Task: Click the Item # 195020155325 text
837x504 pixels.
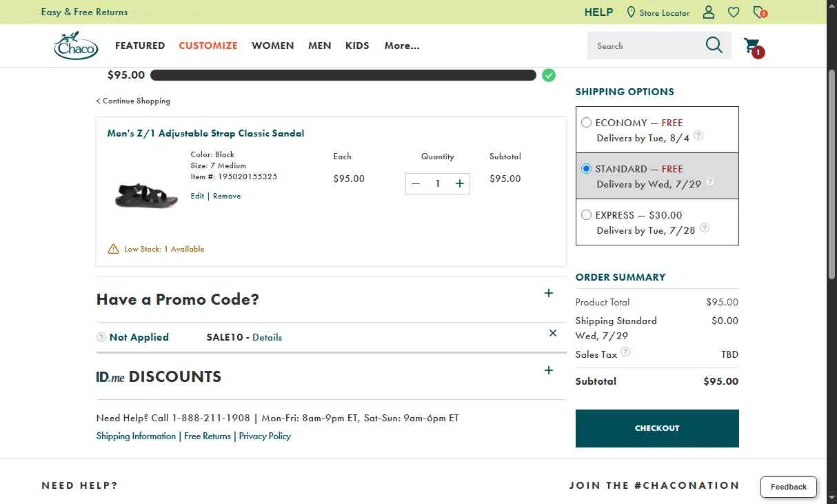Action: click(234, 177)
